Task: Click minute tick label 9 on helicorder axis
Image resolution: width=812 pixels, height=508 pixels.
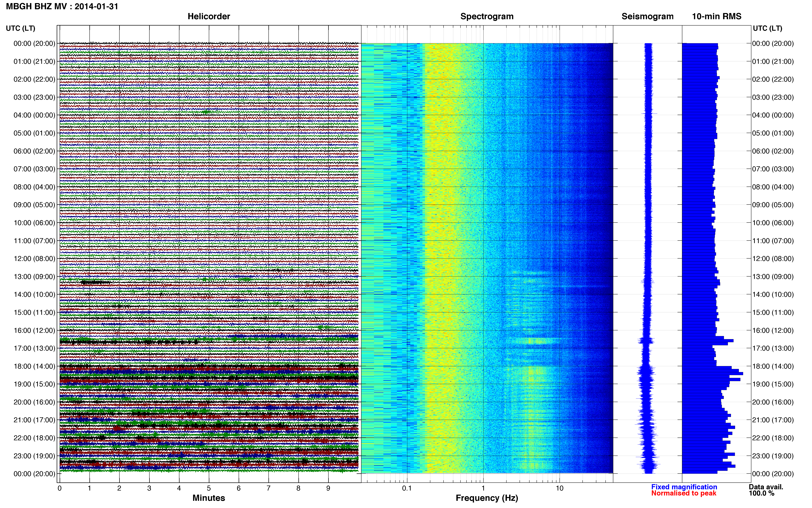Action: coord(328,488)
